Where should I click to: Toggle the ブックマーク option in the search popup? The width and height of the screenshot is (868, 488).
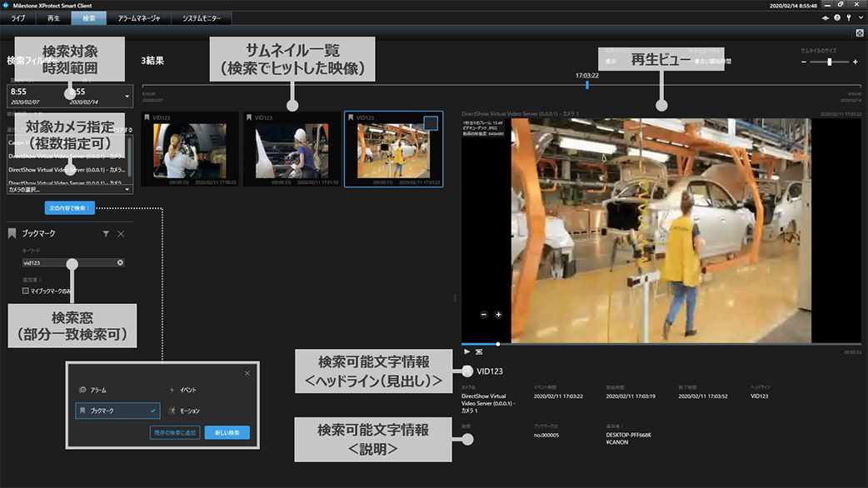coord(117,411)
